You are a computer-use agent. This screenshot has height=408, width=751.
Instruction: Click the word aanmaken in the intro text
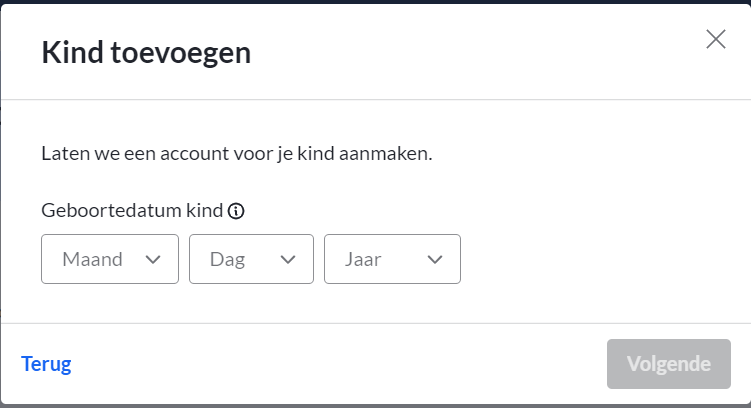click(386, 154)
